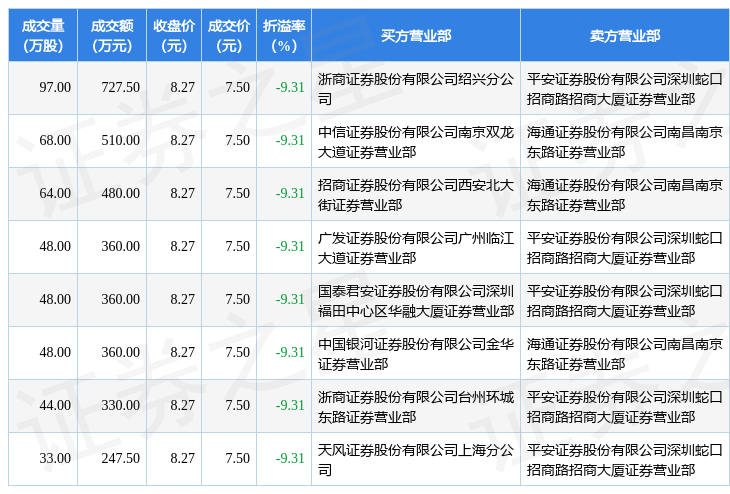Click the 成交额(万元) column header
Viewport: 730px width, 494px height.
click(112, 35)
